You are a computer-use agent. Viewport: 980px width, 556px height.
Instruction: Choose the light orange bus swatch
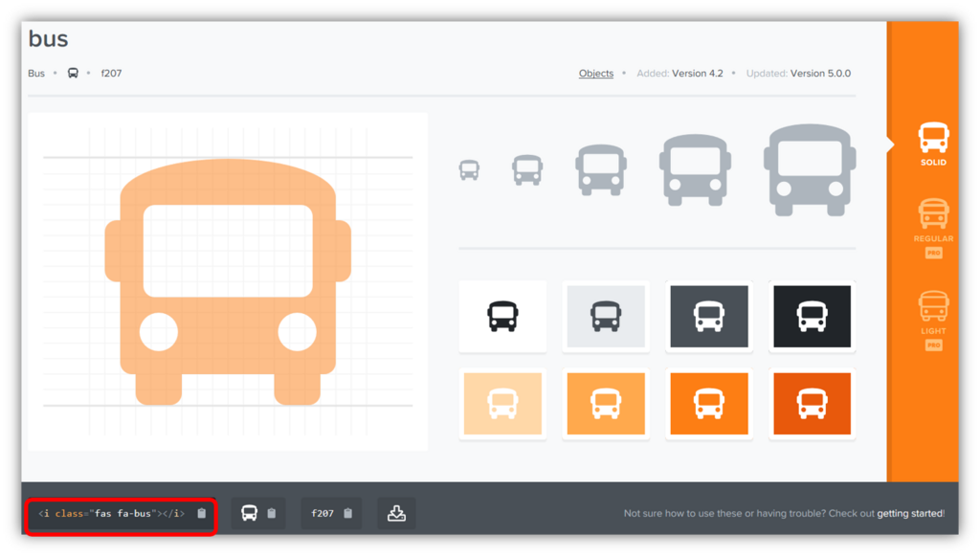point(606,404)
